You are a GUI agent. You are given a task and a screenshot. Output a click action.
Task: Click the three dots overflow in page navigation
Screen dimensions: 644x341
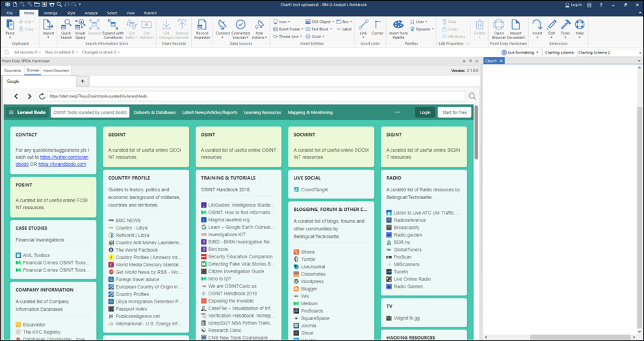pos(397,113)
